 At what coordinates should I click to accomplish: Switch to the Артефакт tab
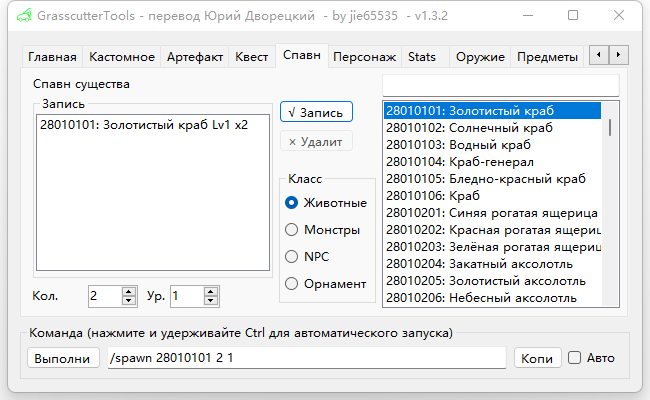[x=196, y=57]
